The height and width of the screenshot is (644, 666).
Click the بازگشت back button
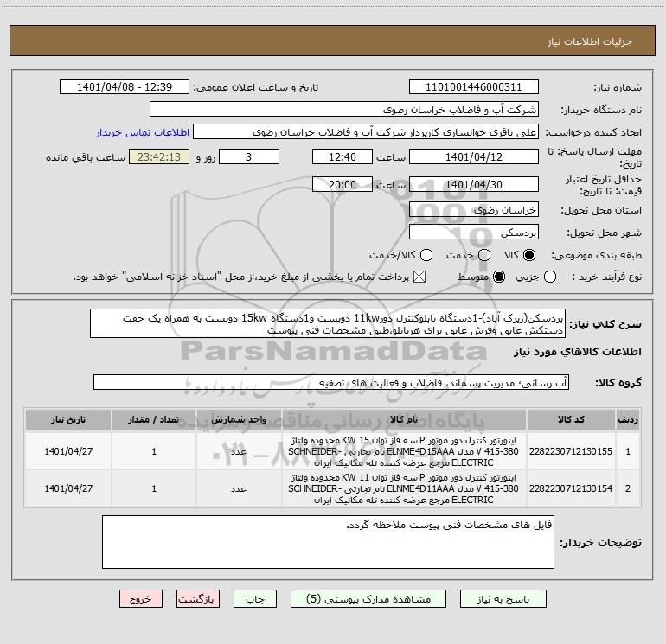coord(198,599)
